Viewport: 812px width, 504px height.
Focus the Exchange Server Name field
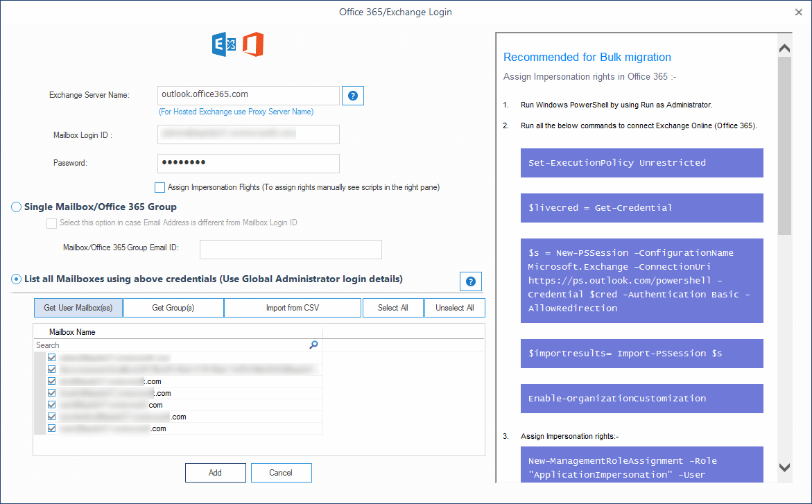click(x=248, y=96)
